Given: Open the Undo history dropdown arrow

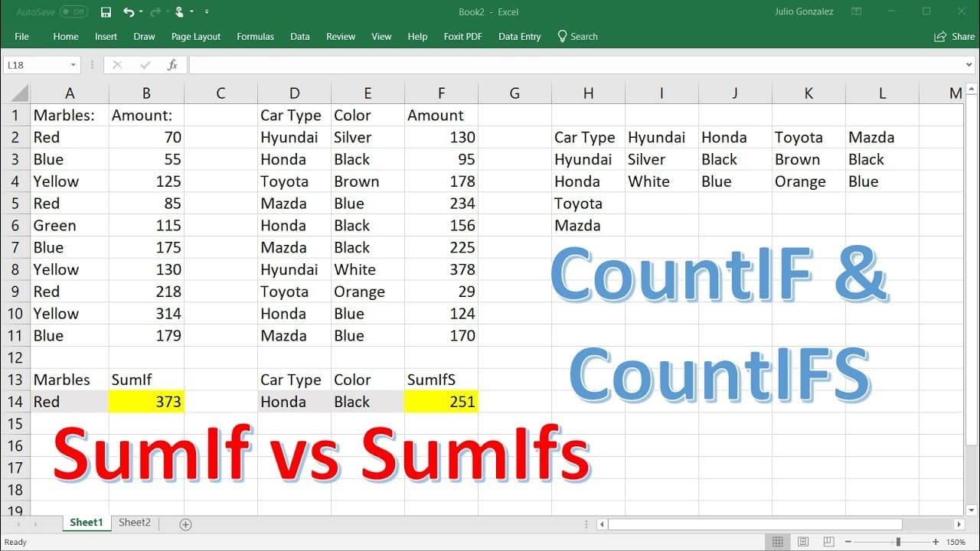Looking at the screenshot, I should pos(139,12).
